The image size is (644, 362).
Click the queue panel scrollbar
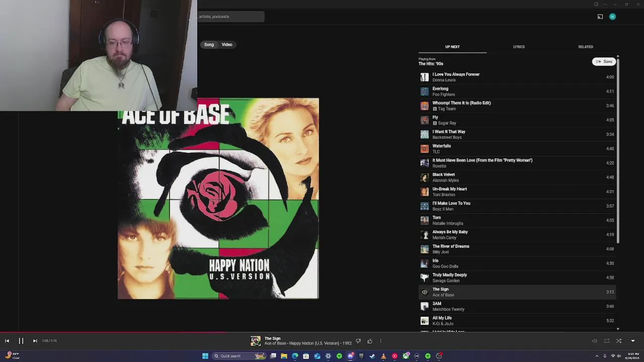[618, 151]
